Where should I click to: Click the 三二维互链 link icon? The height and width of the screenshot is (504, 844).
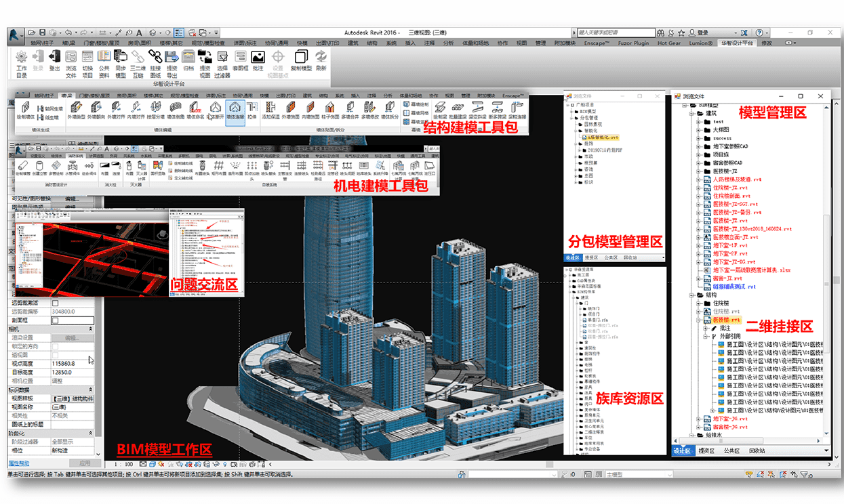[x=138, y=57]
